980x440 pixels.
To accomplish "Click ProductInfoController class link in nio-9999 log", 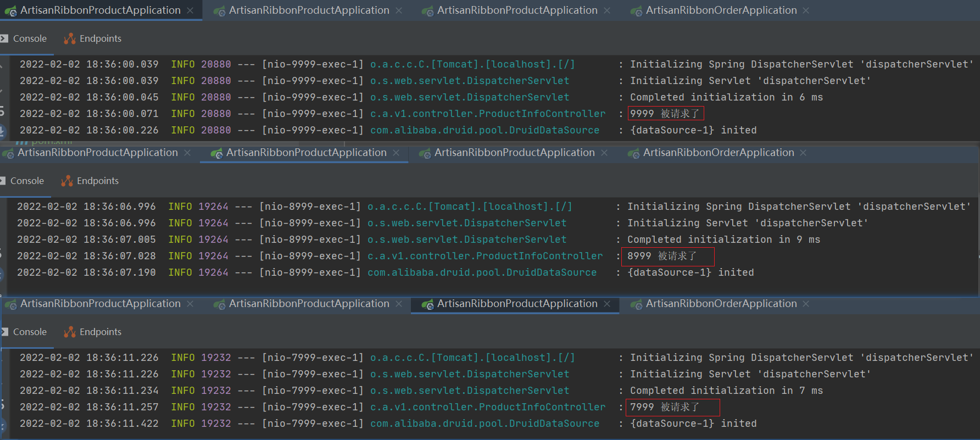I will click(x=488, y=114).
